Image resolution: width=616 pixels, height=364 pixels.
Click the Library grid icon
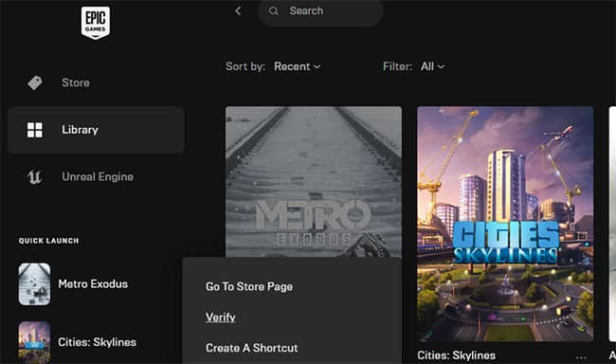coord(34,130)
